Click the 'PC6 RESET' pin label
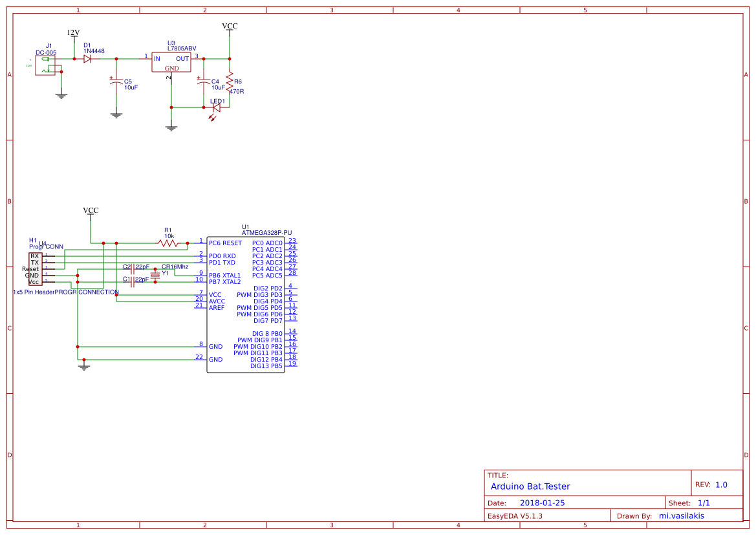 pyautogui.click(x=225, y=243)
